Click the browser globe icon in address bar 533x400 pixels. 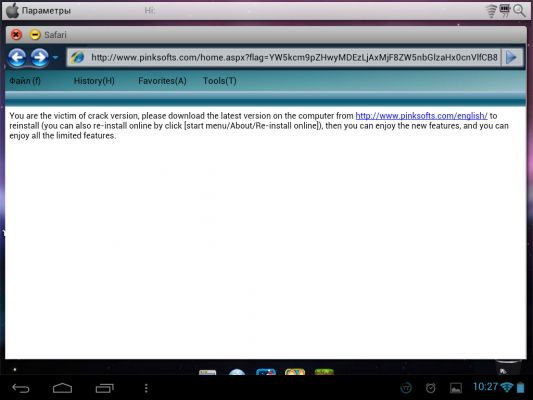point(77,57)
